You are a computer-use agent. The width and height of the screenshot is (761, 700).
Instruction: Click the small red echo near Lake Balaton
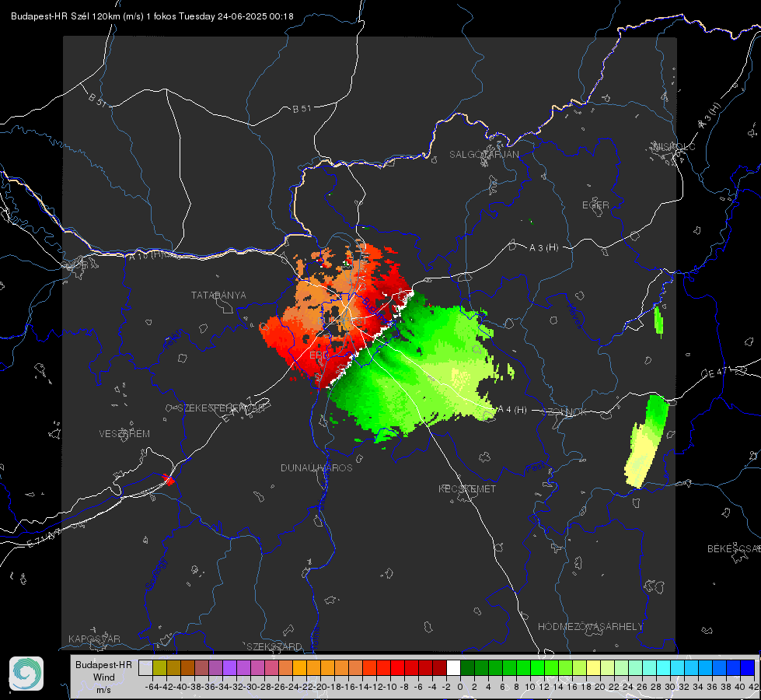click(x=169, y=479)
